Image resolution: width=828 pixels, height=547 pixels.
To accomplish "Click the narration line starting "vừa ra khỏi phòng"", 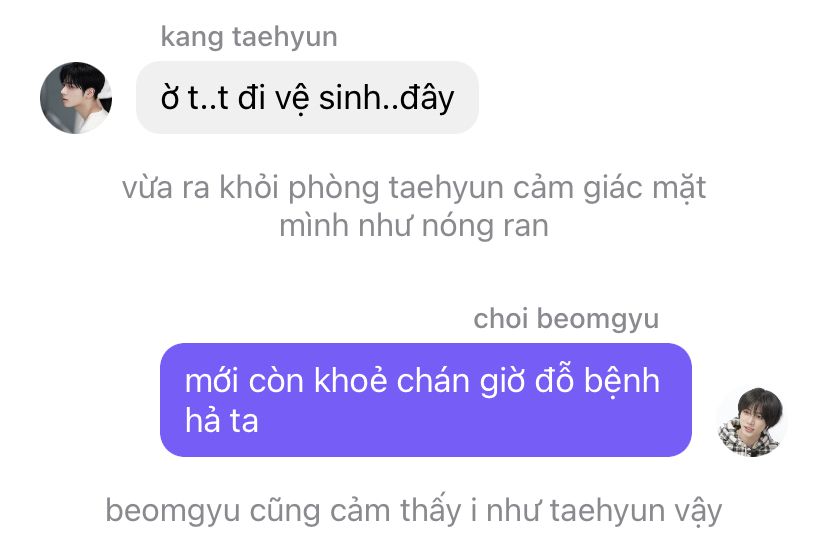I will 414,188.
